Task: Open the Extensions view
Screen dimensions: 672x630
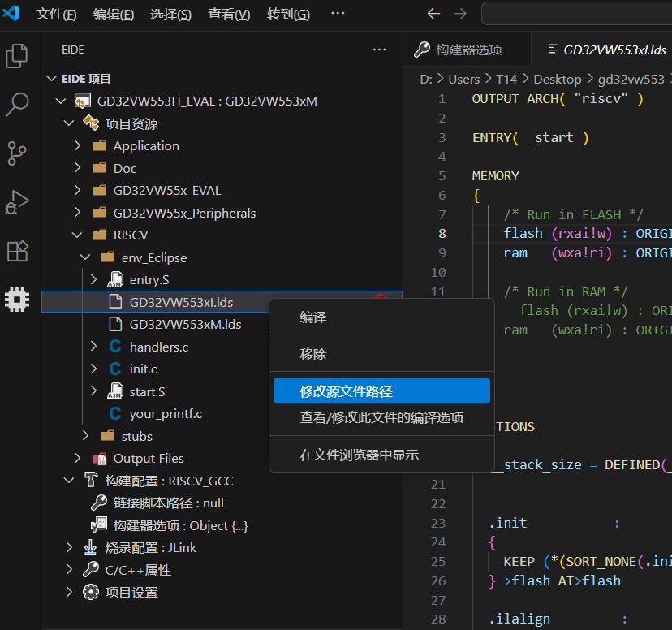Action: 16,251
